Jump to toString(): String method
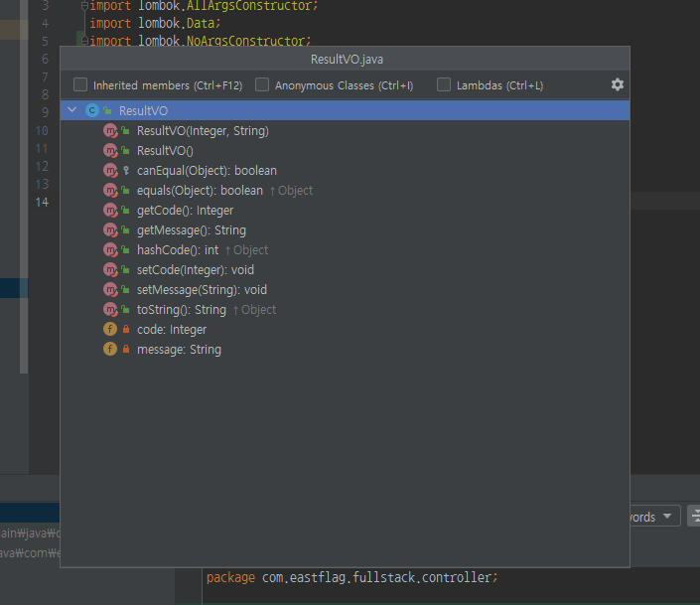The image size is (700, 605). (x=182, y=310)
